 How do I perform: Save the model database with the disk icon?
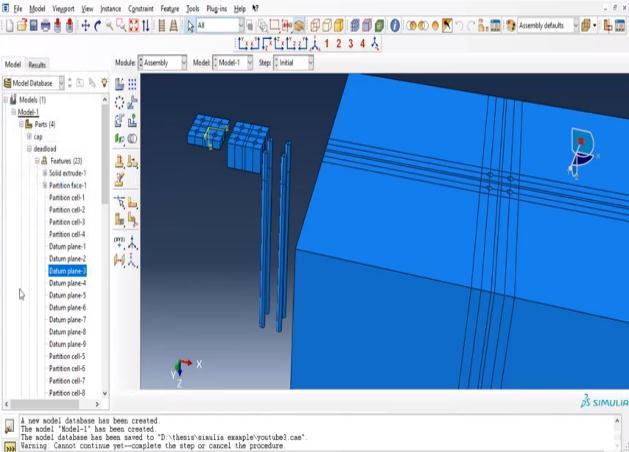point(34,26)
